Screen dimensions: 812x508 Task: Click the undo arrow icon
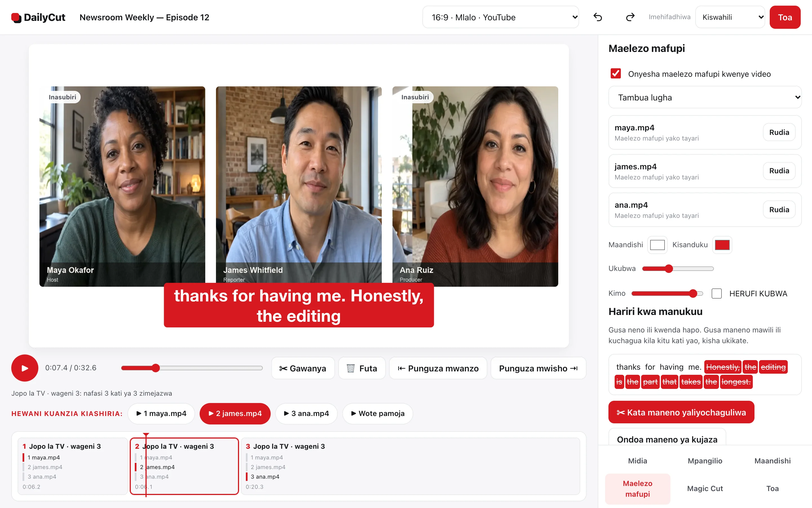pos(598,17)
